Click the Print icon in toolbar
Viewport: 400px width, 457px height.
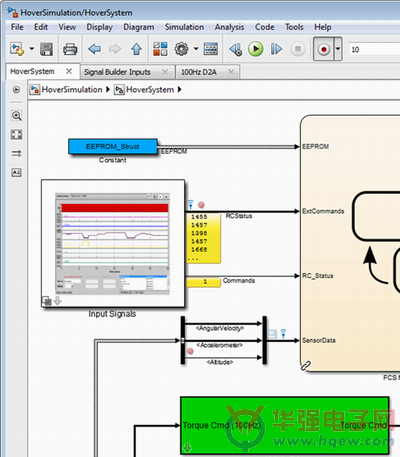pyautogui.click(x=70, y=49)
